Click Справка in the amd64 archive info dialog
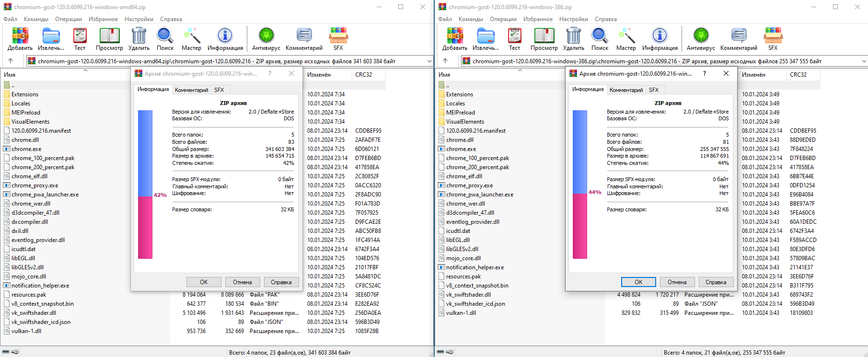The width and height of the screenshot is (868, 357). [x=281, y=282]
